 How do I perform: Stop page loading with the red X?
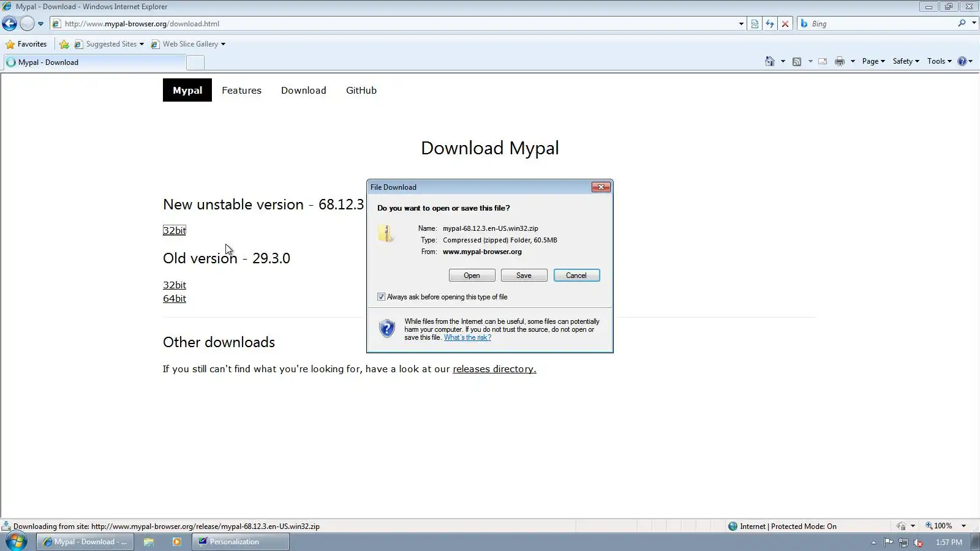785,24
